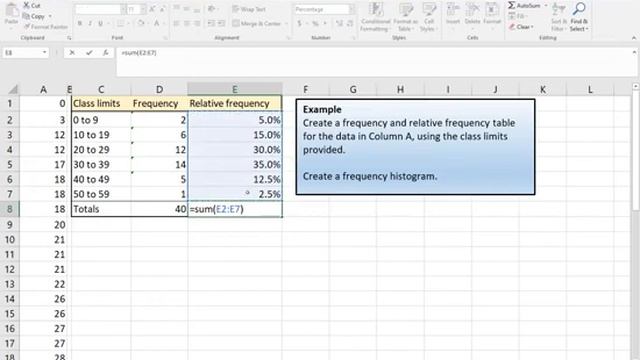The height and width of the screenshot is (360, 640).
Task: Select the '20 to 29' cell
Action: pos(101,150)
